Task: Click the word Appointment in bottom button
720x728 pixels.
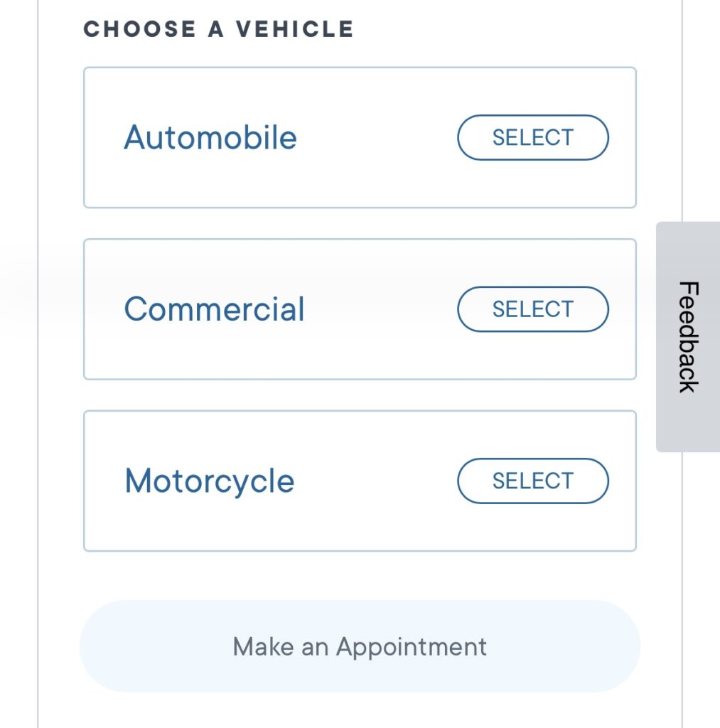Action: [x=412, y=647]
